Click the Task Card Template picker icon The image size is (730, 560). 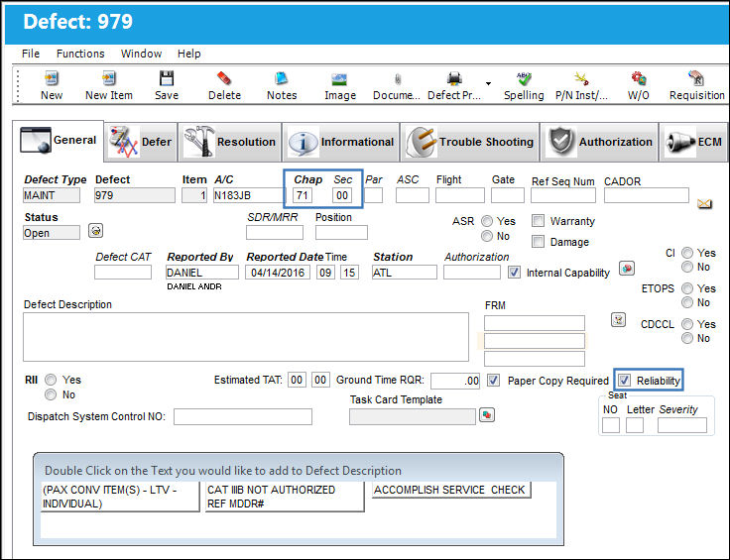[x=487, y=415]
